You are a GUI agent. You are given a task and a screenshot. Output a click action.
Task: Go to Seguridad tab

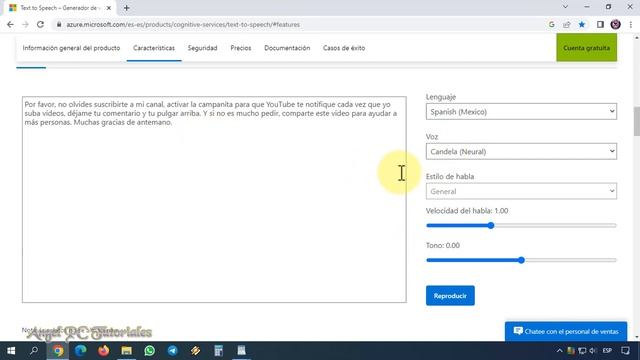pyautogui.click(x=202, y=48)
